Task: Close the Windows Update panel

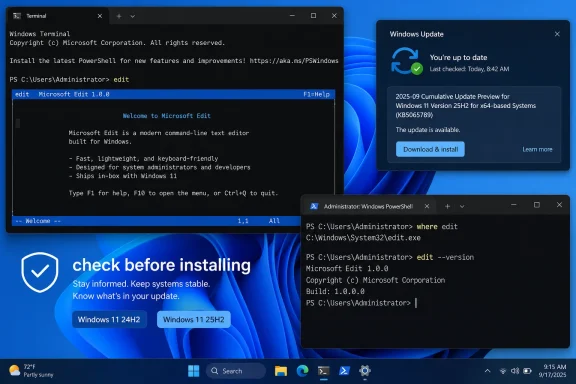Action: pos(557,34)
